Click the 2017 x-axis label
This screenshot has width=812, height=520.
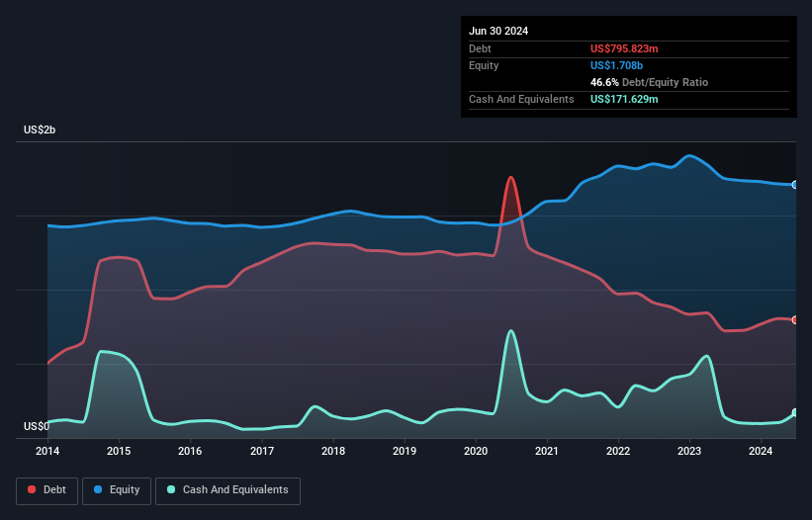tap(262, 451)
